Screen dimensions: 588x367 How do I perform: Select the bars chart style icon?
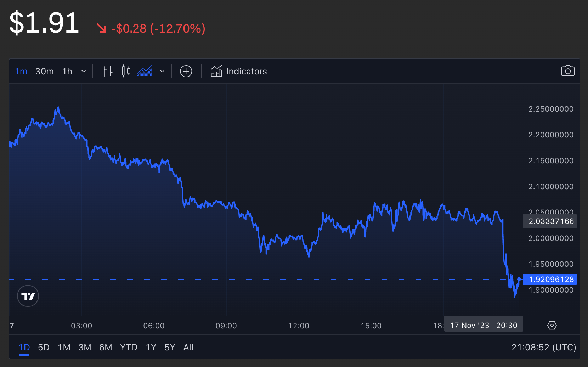pos(107,71)
